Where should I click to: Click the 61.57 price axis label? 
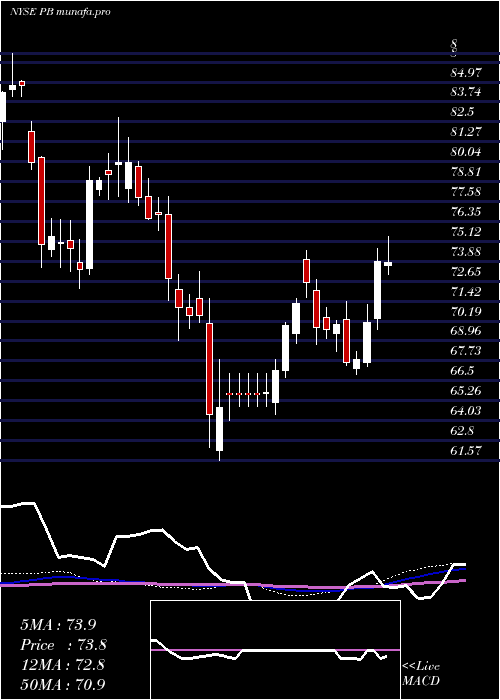pos(466,451)
